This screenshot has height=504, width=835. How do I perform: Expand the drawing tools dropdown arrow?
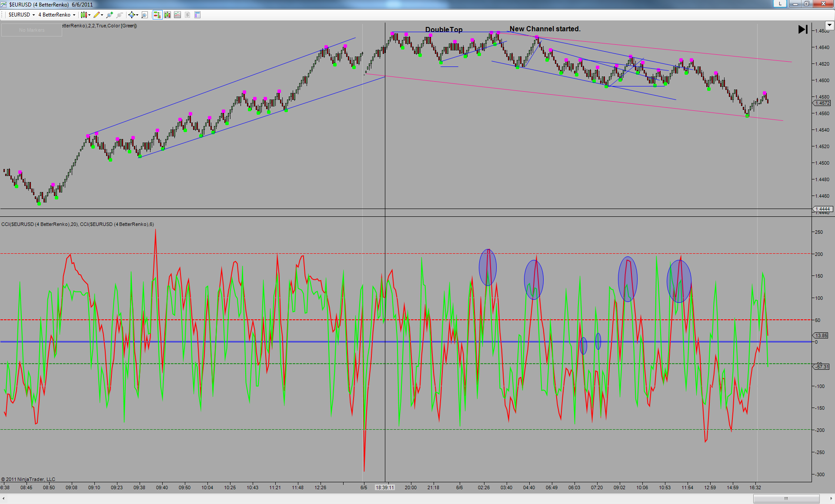click(x=102, y=15)
